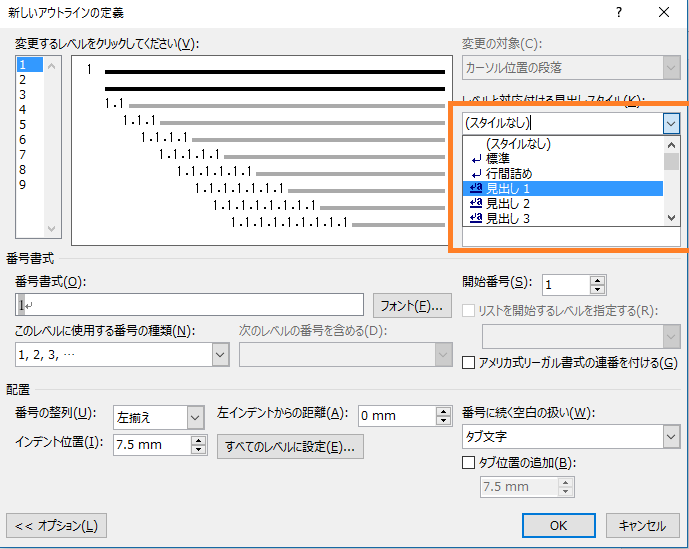Toggle the heading style combo box arrow
This screenshot has width=689, height=549.
tap(671, 124)
